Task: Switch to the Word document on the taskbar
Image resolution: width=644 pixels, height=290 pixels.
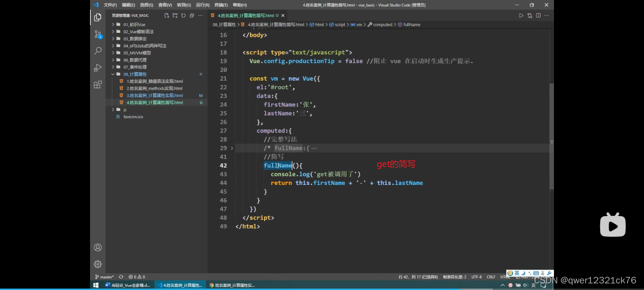Action: (x=128, y=285)
